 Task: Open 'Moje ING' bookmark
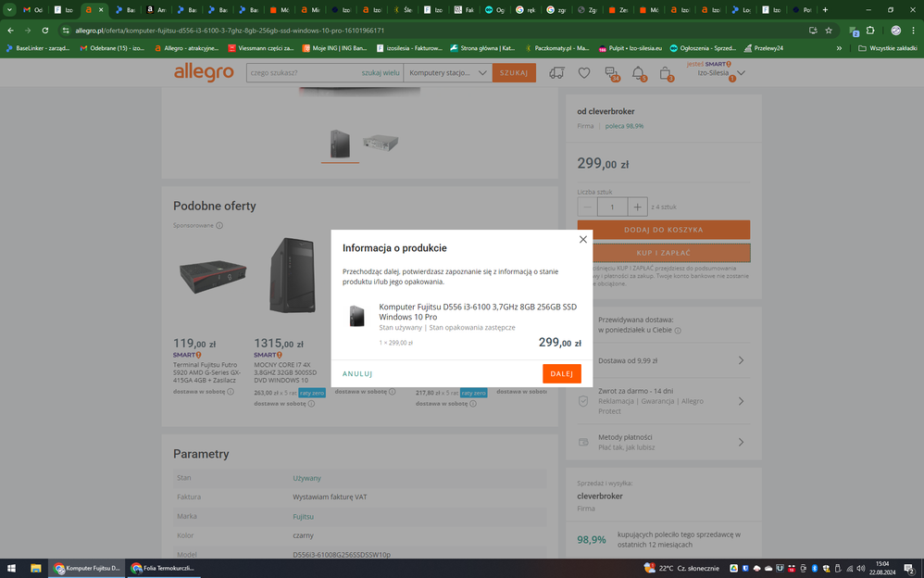tap(334, 48)
